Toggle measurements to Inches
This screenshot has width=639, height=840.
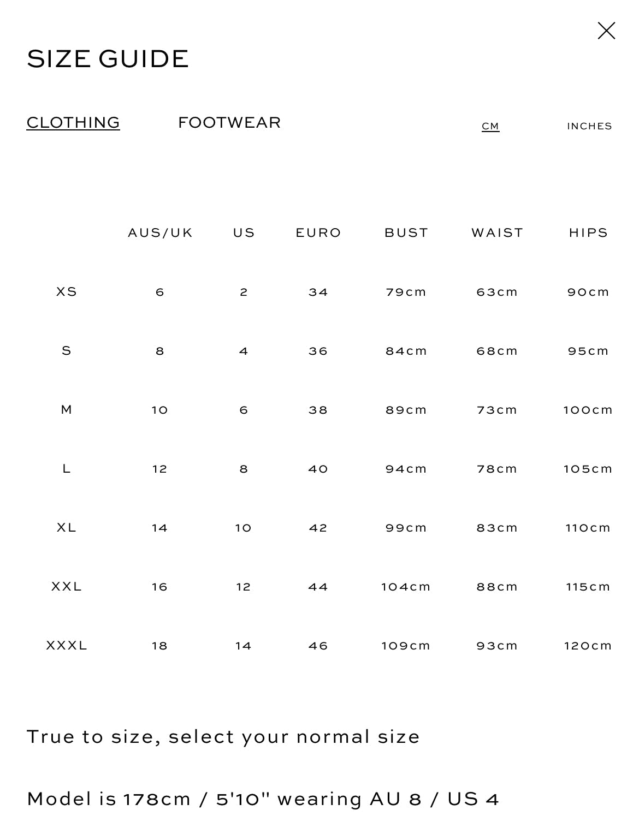point(589,126)
